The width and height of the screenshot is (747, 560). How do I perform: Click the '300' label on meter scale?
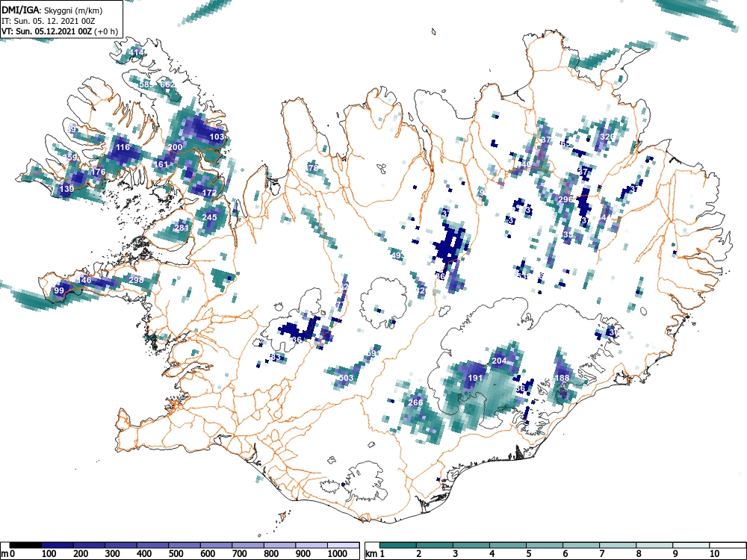click(113, 553)
